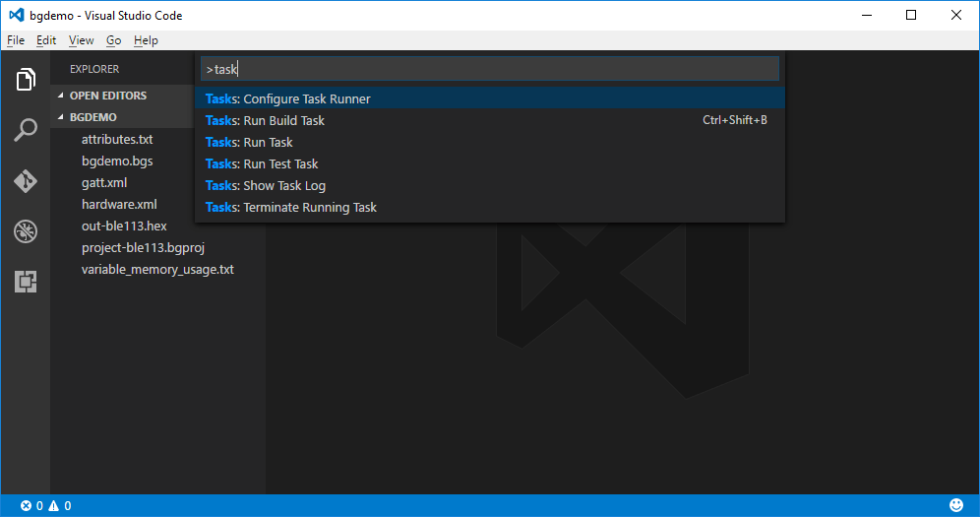
Task: Click the errors count icon in status bar
Action: pos(26,506)
